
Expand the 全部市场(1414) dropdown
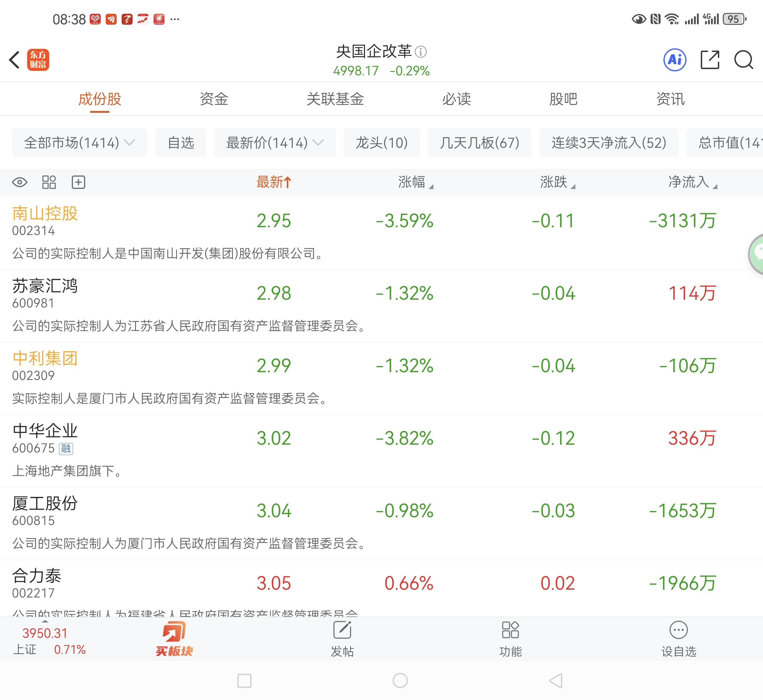coord(79,143)
